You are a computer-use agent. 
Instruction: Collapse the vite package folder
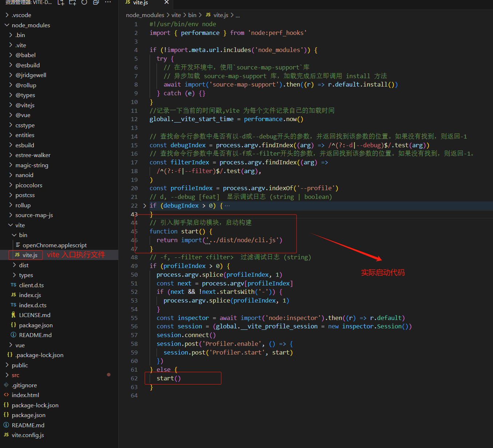(11, 225)
